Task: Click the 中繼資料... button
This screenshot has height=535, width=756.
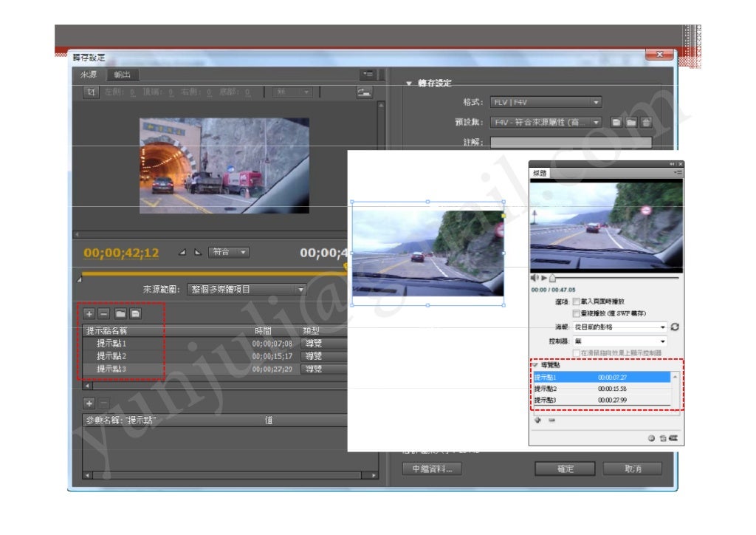Action: pos(433,469)
